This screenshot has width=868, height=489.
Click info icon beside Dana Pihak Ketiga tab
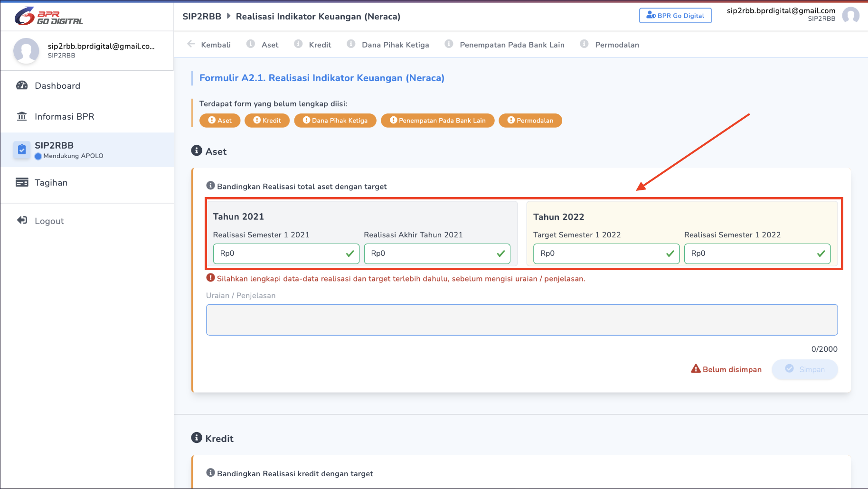click(x=351, y=44)
